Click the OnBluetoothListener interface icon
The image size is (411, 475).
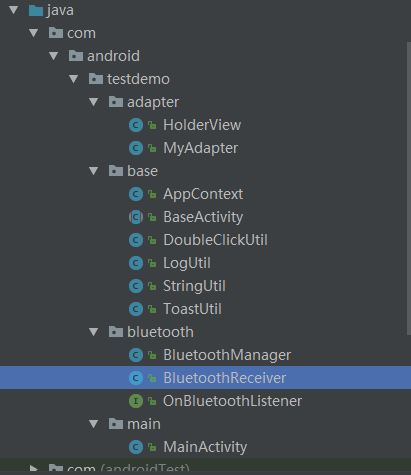(x=136, y=401)
